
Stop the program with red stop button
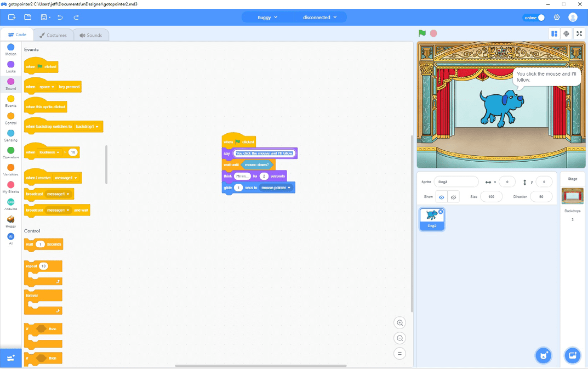[x=433, y=33]
